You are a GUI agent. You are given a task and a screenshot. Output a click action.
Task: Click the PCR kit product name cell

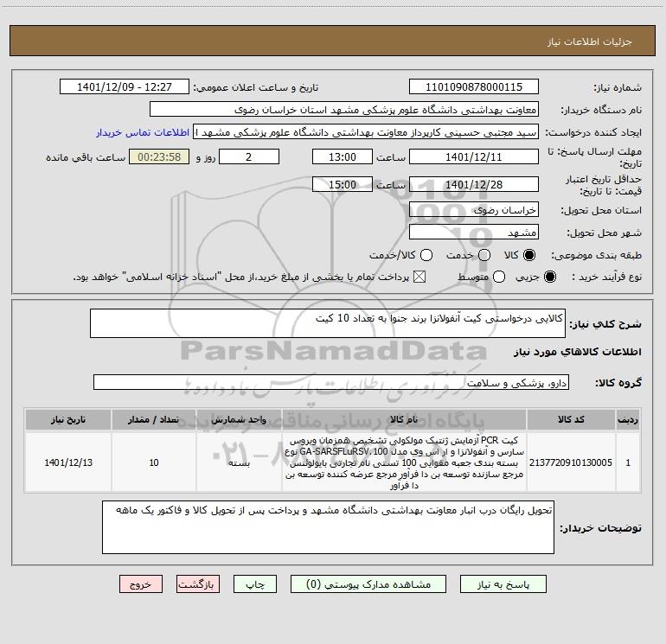click(x=404, y=462)
